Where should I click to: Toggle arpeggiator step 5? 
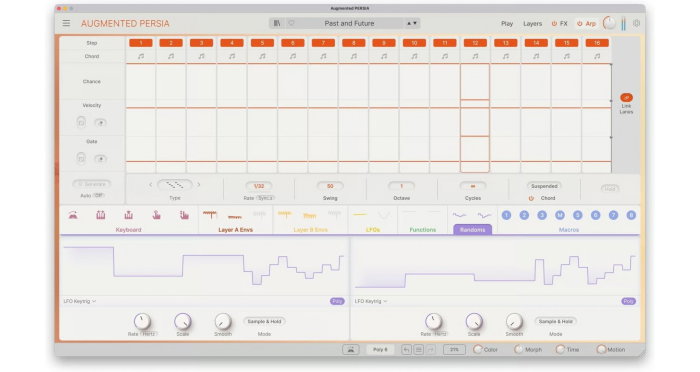point(262,43)
